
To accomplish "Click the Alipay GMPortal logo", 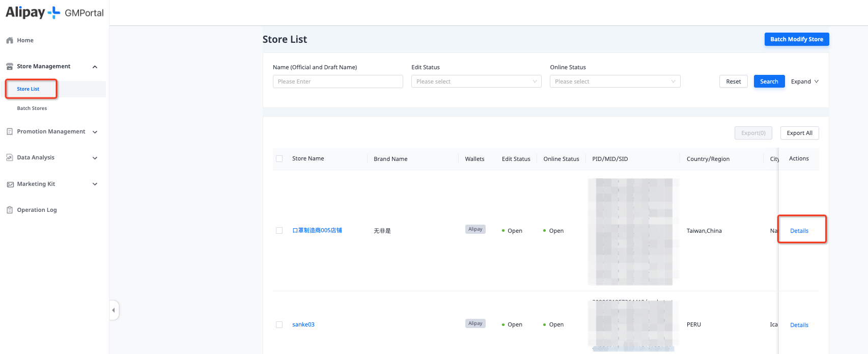I will [54, 13].
